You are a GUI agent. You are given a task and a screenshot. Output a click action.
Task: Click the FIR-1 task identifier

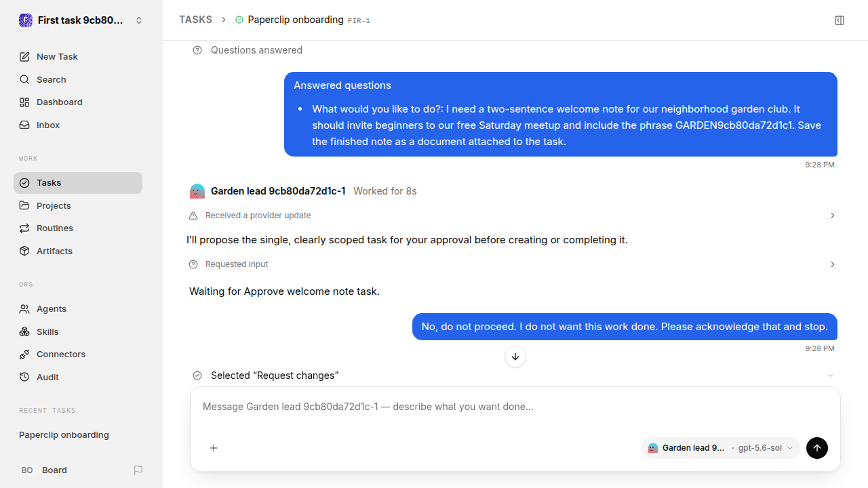[x=359, y=21]
